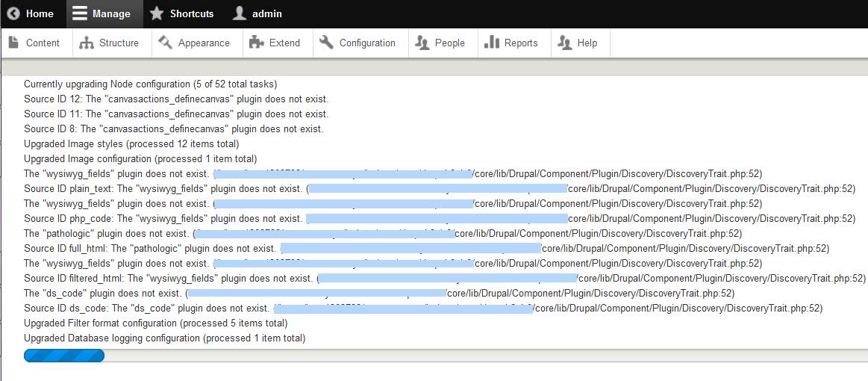Select 'Upgraded Database logging configuration (processed 1 item total)'
The width and height of the screenshot is (868, 381).
[164, 337]
